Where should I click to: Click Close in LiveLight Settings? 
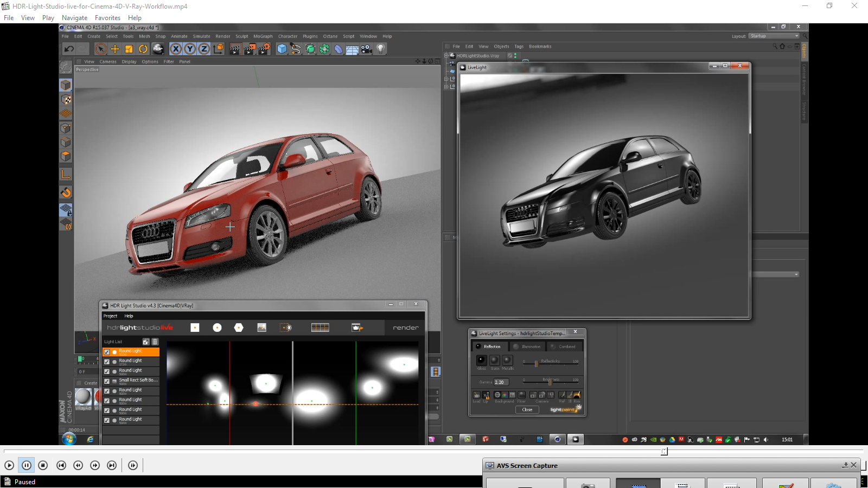(x=527, y=410)
